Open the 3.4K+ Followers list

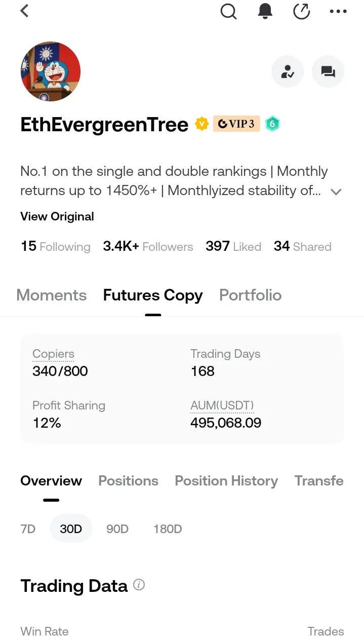(x=148, y=247)
